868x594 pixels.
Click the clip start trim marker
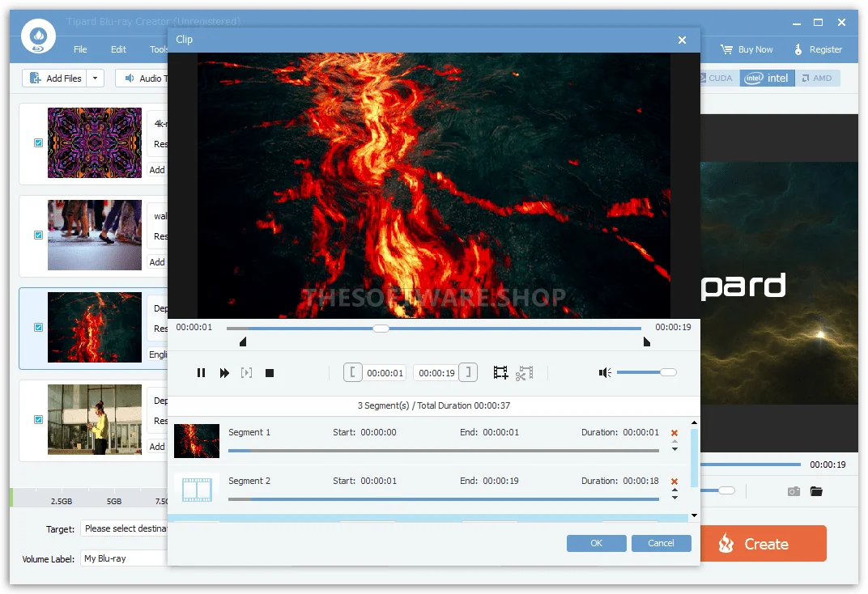pyautogui.click(x=242, y=342)
